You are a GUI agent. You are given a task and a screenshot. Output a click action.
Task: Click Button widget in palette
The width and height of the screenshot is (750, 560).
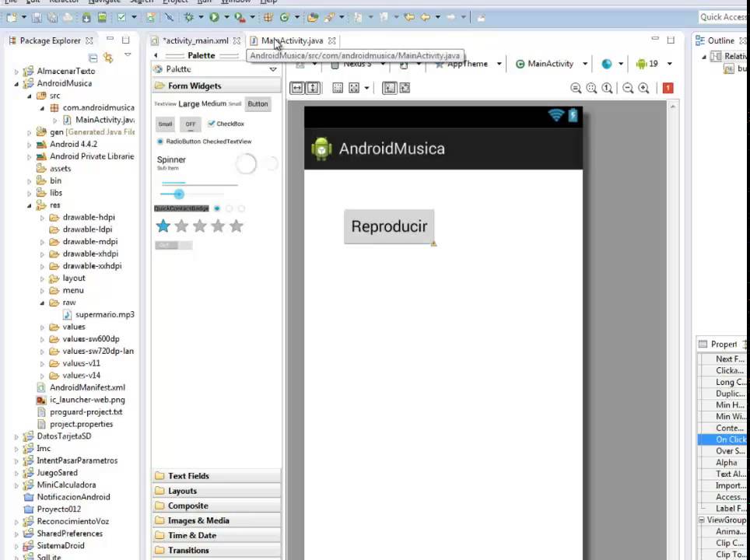258,103
